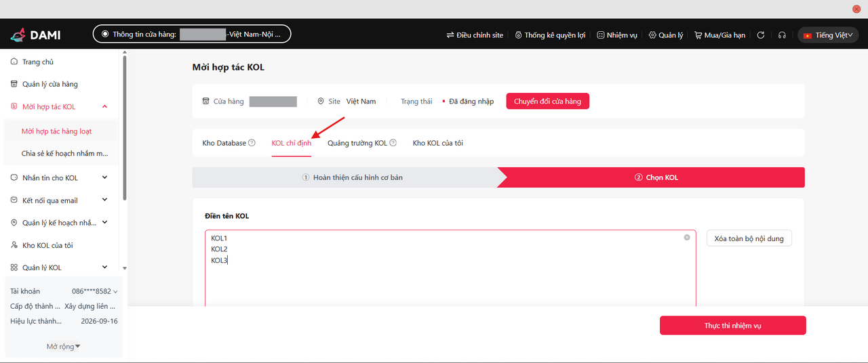The width and height of the screenshot is (868, 363).
Task: Switch to the Kho Database tab
Action: point(224,143)
